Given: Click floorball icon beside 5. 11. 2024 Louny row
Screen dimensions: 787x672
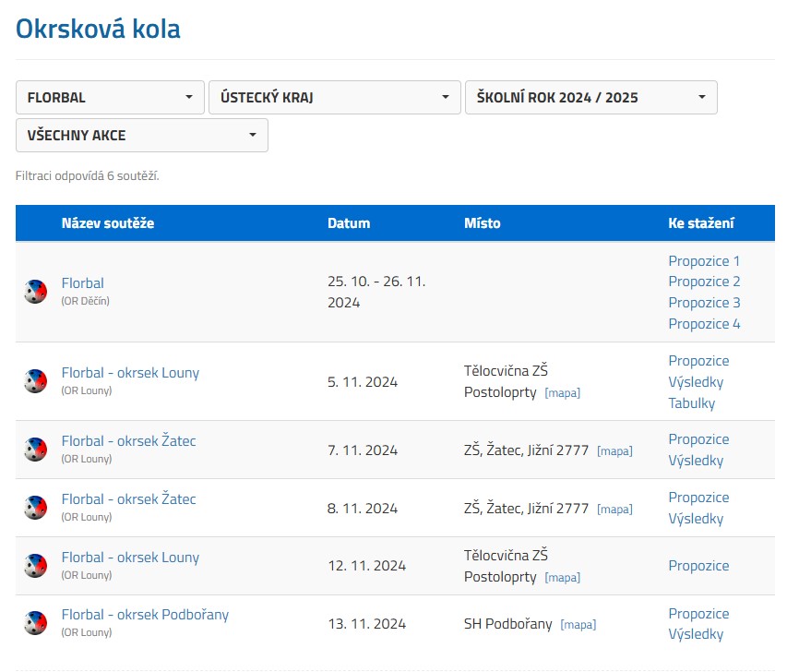Looking at the screenshot, I should click(x=35, y=381).
